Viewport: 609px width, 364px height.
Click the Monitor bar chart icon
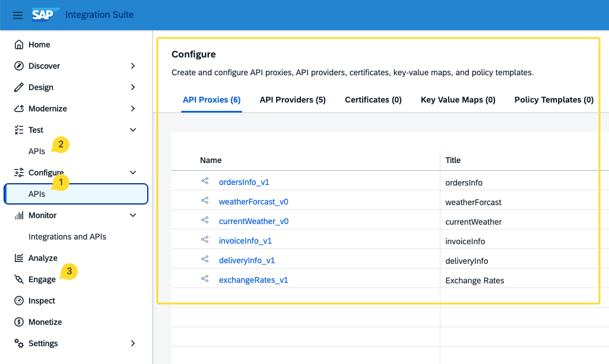click(18, 215)
